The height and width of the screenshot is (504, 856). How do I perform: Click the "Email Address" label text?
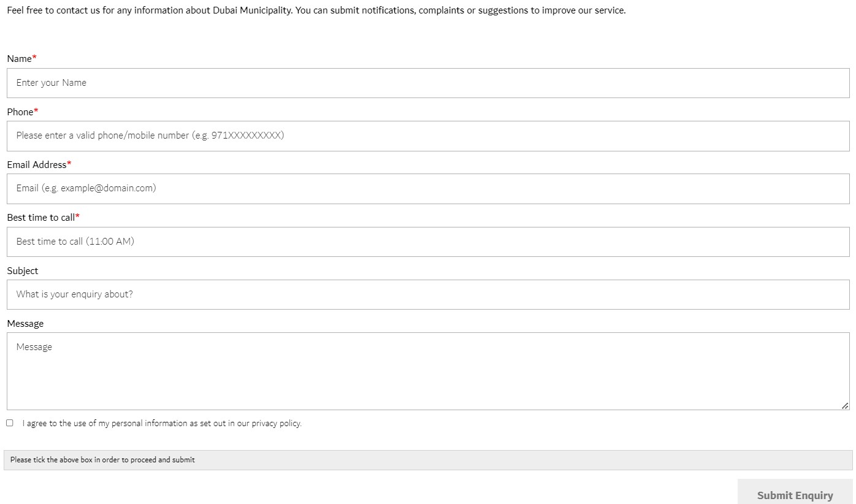pos(36,164)
